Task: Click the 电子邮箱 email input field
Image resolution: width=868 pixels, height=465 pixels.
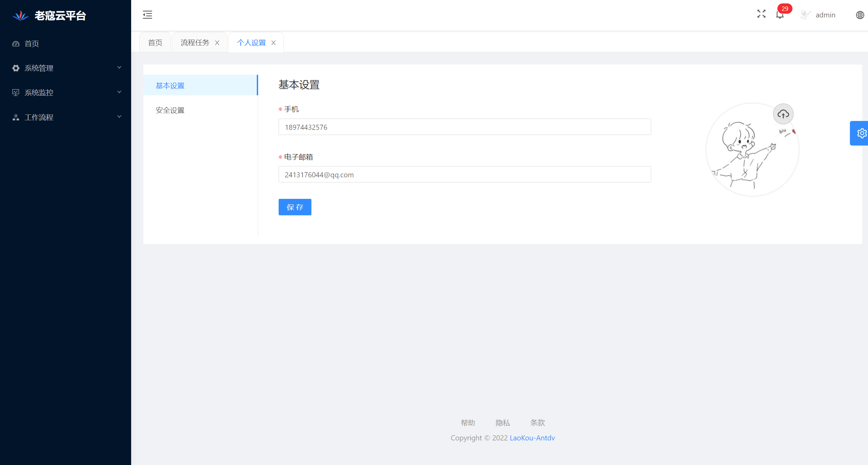Action: click(x=464, y=175)
